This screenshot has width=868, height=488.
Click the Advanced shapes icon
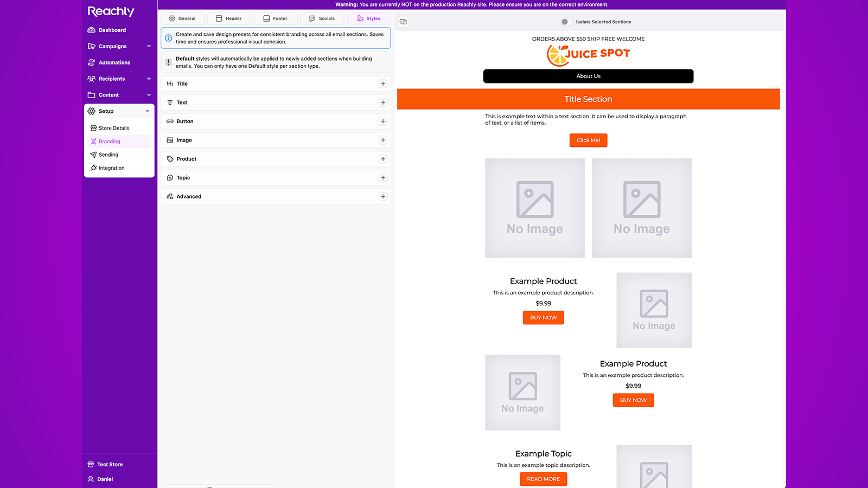tap(170, 196)
